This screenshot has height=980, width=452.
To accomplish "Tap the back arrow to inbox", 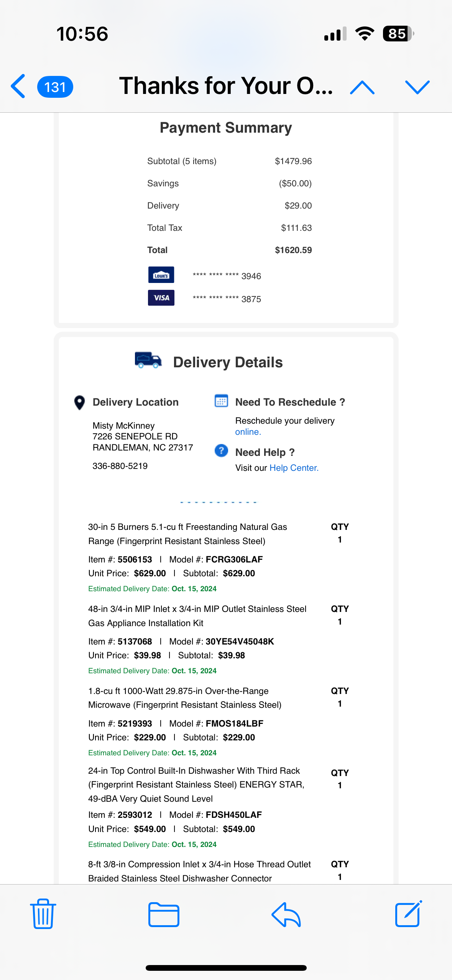I will (18, 86).
